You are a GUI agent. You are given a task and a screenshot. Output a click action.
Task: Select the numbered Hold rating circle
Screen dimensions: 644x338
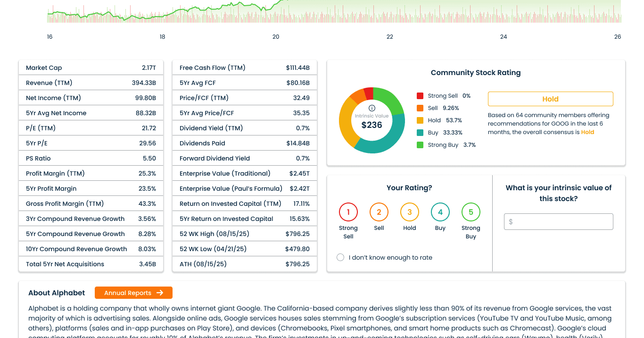click(x=409, y=212)
